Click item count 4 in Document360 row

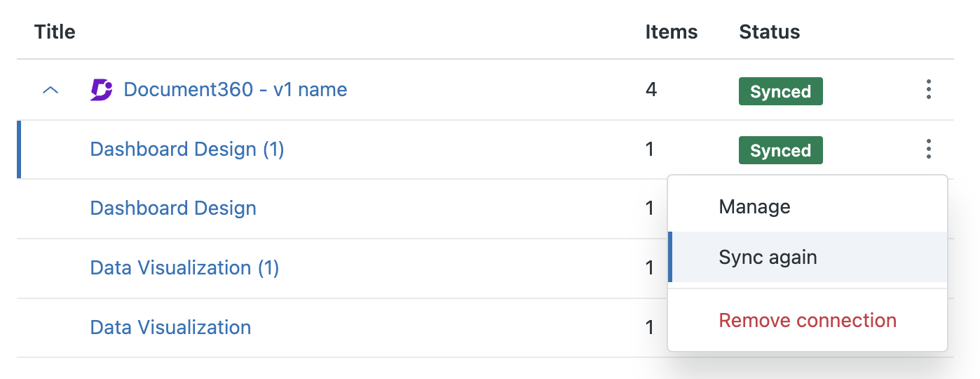pyautogui.click(x=651, y=90)
